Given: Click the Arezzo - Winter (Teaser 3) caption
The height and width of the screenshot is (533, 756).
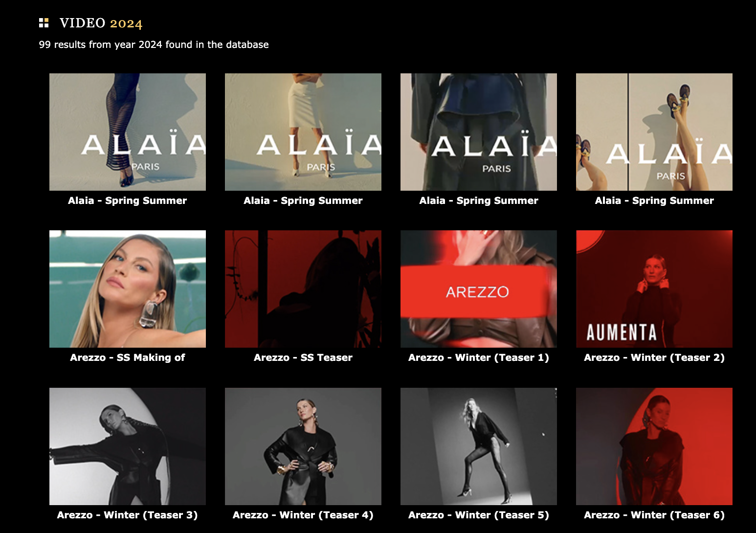Looking at the screenshot, I should pyautogui.click(x=128, y=515).
